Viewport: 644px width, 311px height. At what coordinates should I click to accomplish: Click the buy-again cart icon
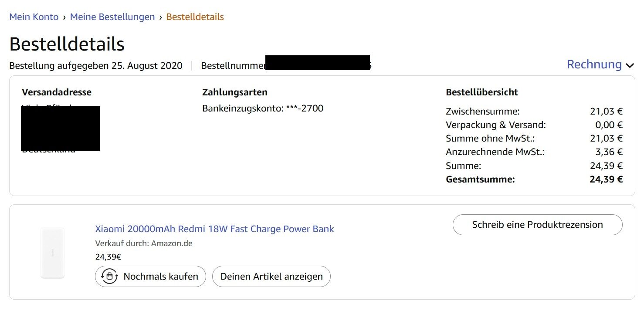point(109,277)
